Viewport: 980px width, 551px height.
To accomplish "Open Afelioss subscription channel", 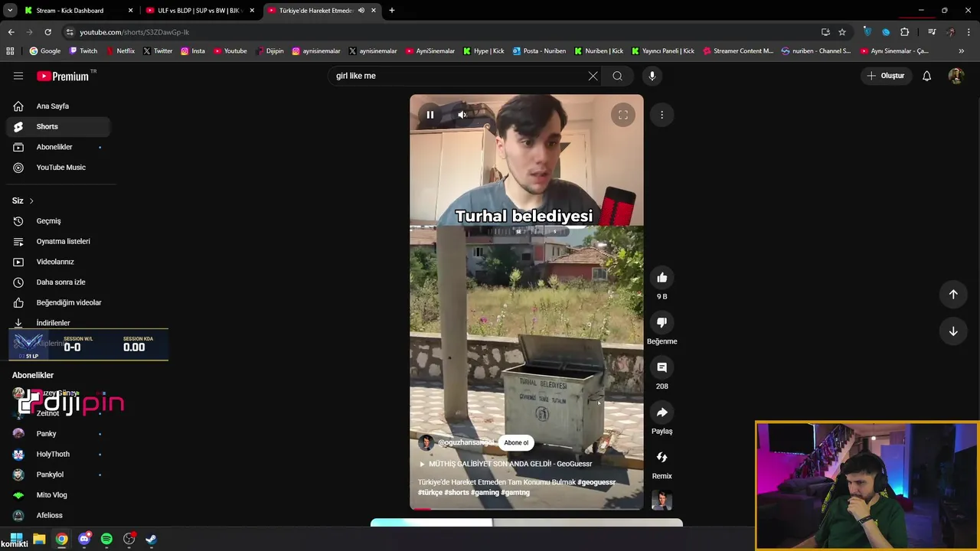I will (x=58, y=515).
